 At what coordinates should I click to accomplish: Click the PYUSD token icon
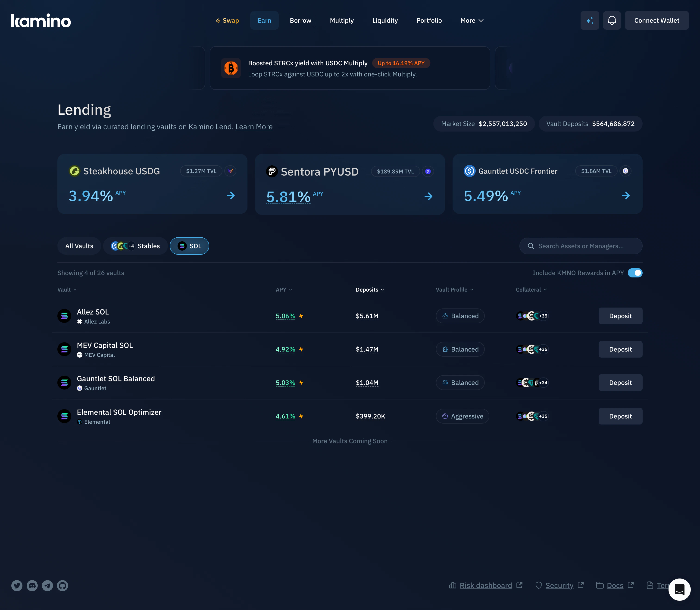coord(272,172)
